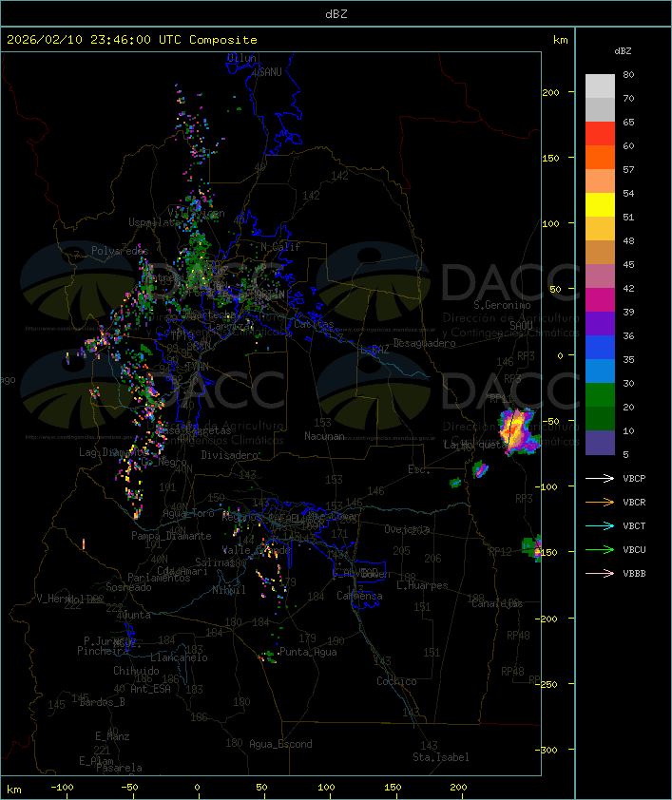The height and width of the screenshot is (800, 672).
Task: Click the Uspallata place label
Action: (x=153, y=222)
